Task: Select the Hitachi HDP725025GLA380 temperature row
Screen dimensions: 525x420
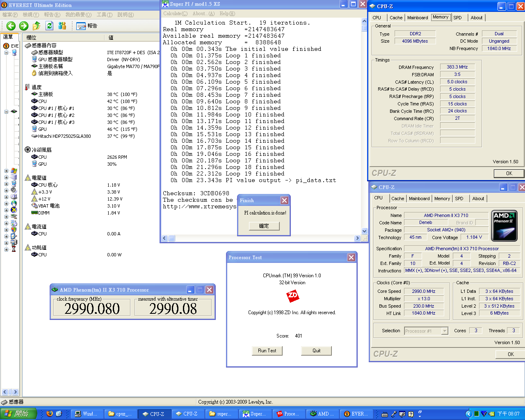Action: (x=91, y=136)
